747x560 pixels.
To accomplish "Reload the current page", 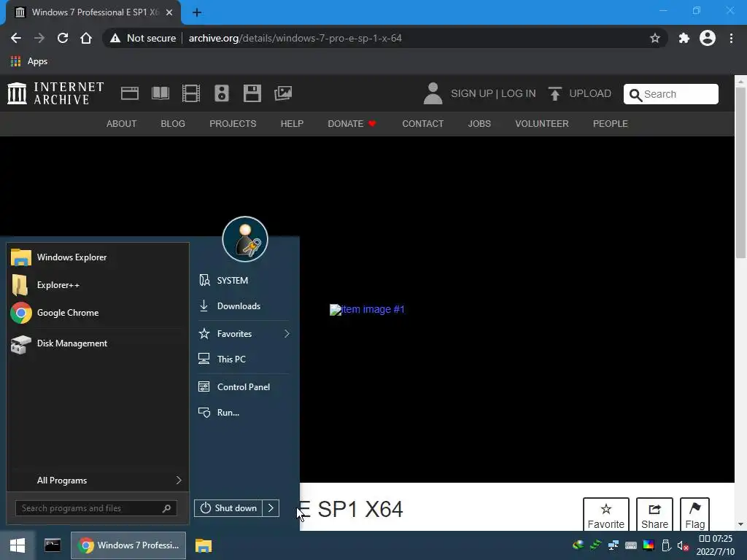I will 63,38.
